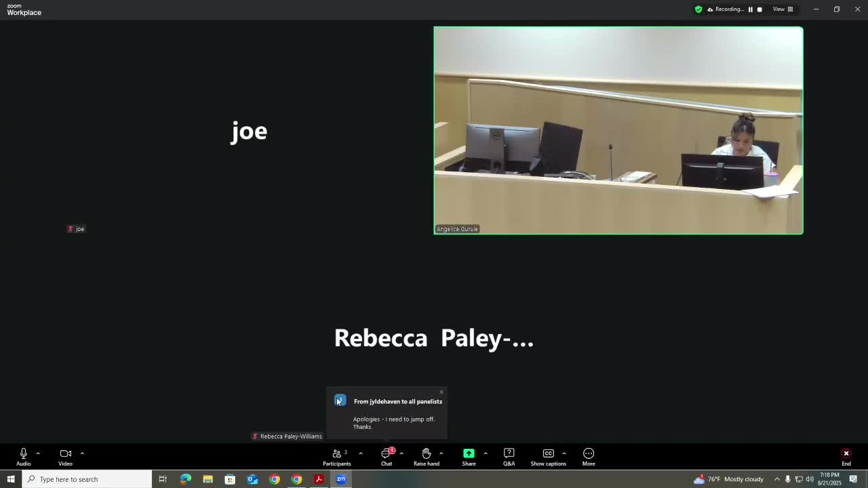Screen dimensions: 868x488
Task: Stop the recording
Action: (759, 9)
